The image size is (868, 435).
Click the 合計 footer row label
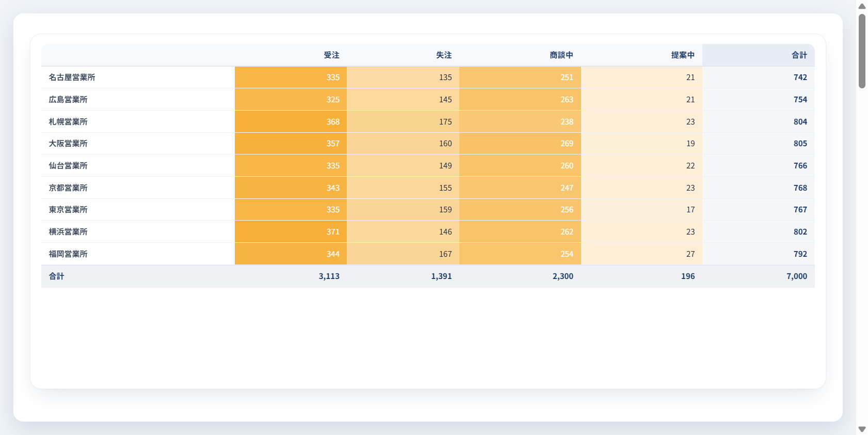138,276
